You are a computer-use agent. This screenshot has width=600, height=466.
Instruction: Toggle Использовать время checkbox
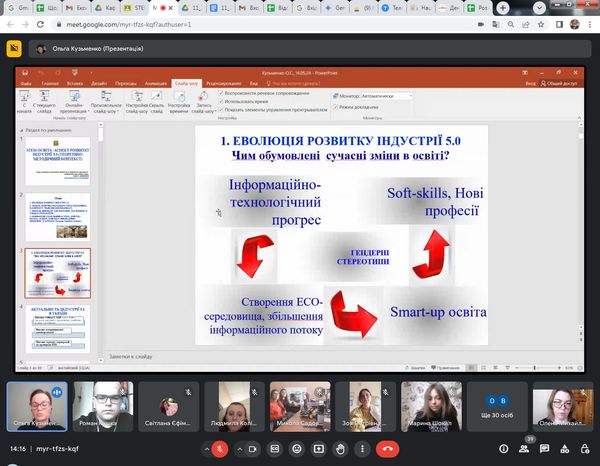coord(220,103)
